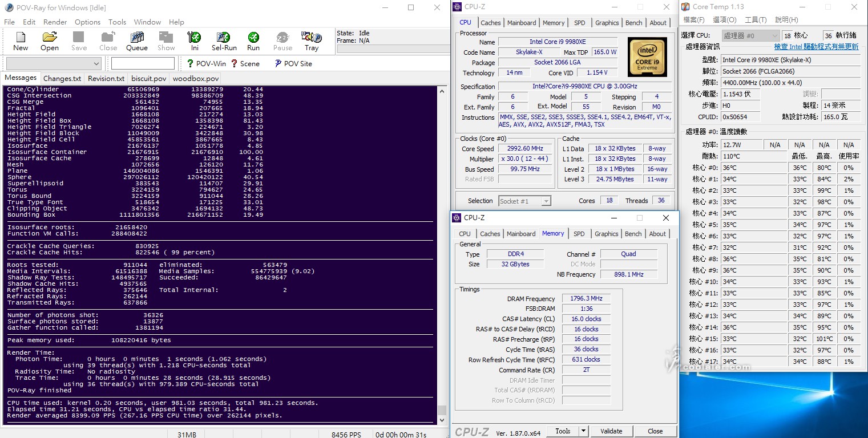868x438 pixels.
Task: Open POV-Win help icon
Action: 207,63
